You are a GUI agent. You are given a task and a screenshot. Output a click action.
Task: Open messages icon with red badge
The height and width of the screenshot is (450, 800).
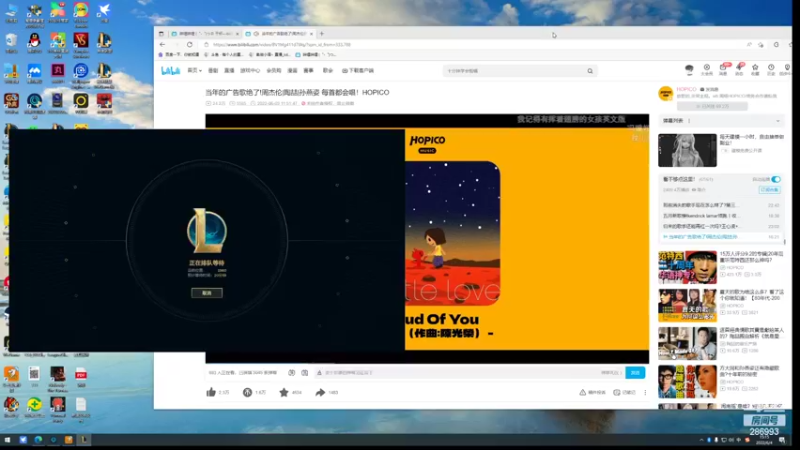click(x=723, y=69)
